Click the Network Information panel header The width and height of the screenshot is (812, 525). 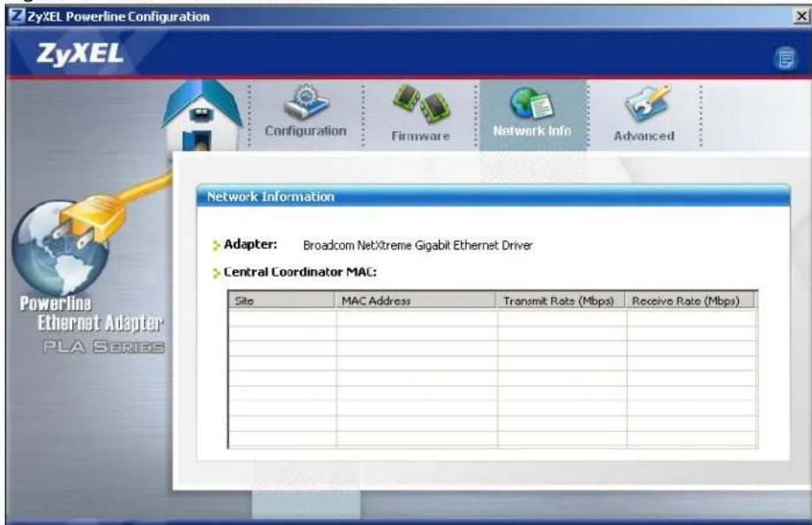(493, 196)
